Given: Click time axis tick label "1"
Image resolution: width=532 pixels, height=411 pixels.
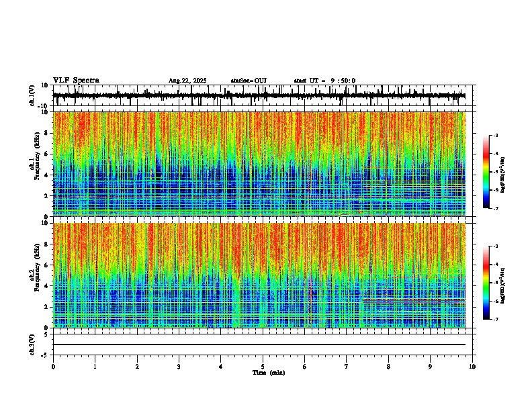Looking at the screenshot, I should click(x=95, y=366).
